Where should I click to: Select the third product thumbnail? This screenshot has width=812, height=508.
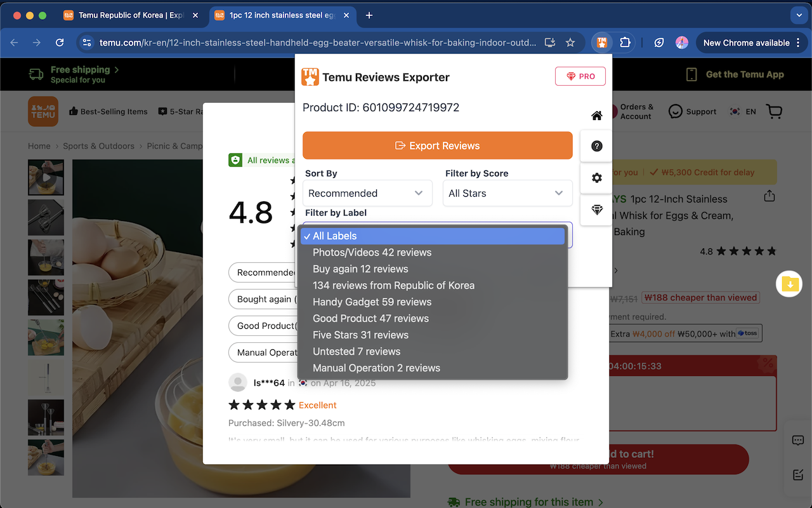(x=46, y=257)
